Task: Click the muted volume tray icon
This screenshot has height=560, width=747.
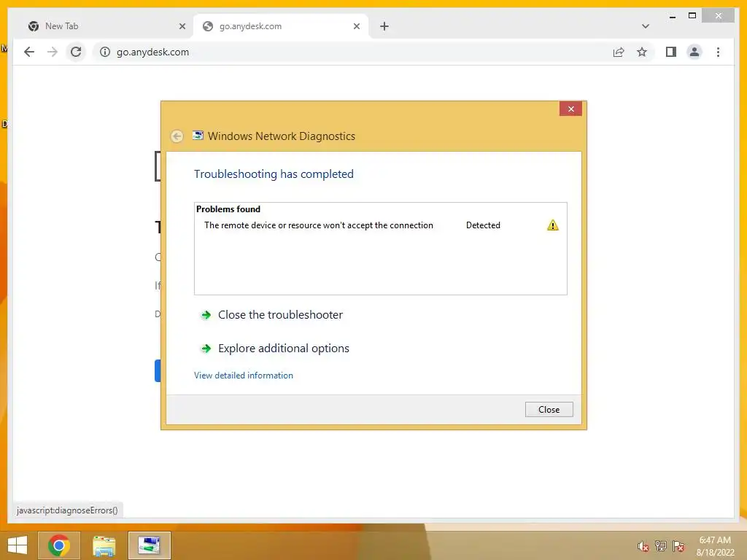Action: pyautogui.click(x=643, y=546)
